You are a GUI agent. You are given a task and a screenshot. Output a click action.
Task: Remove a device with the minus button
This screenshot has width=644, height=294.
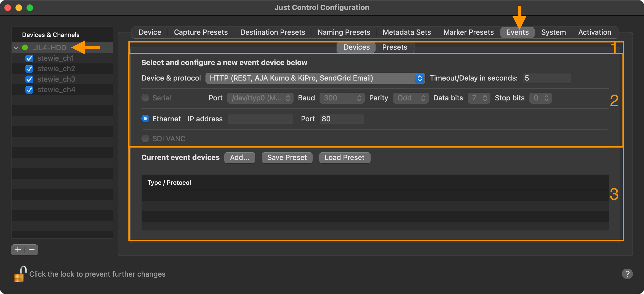coord(31,250)
